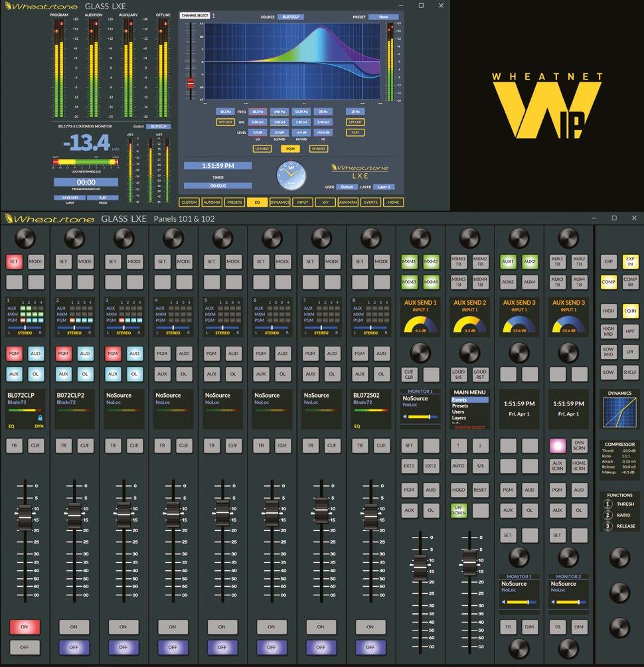Go to the HOME tab
The height and width of the screenshot is (667, 644).
coord(393,202)
